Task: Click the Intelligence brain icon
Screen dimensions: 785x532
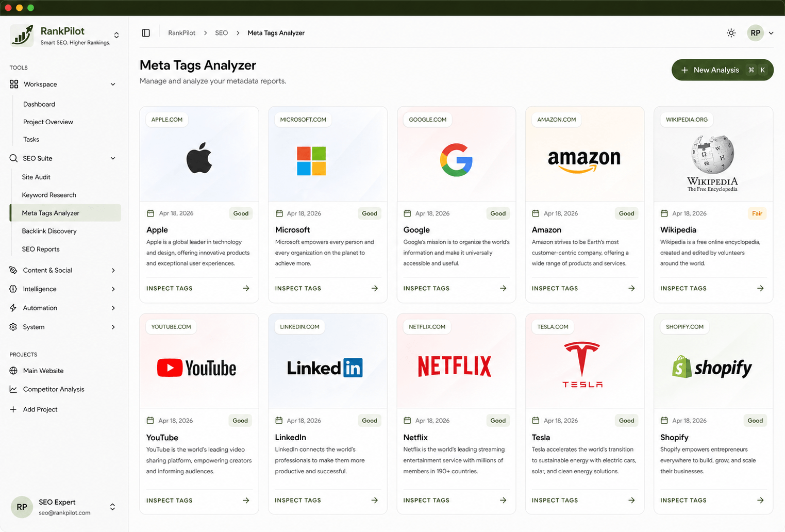Action: [13, 289]
